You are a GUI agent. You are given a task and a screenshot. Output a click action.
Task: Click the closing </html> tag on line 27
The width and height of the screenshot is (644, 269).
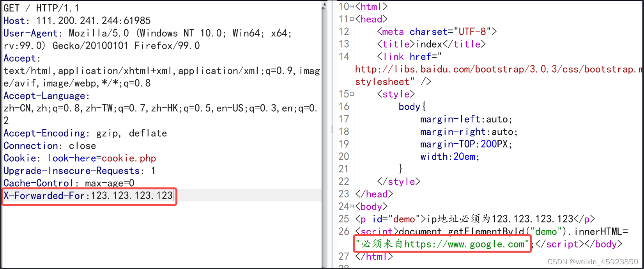374,257
